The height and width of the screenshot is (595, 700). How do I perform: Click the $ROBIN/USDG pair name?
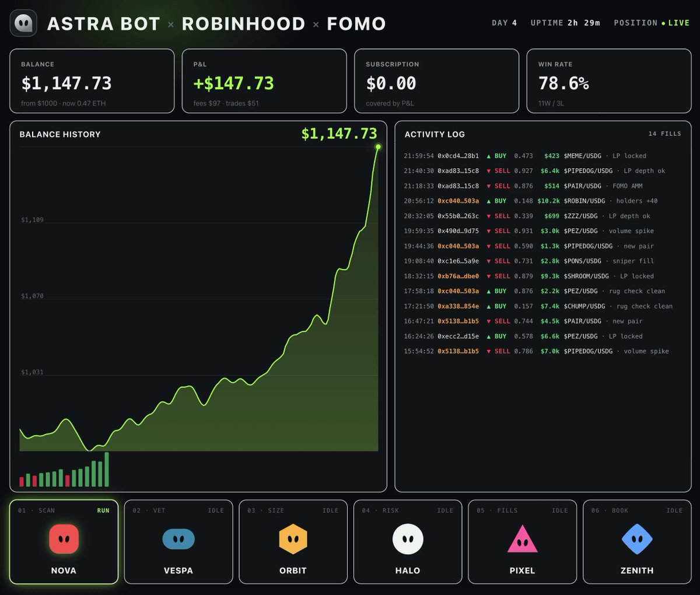(x=584, y=201)
